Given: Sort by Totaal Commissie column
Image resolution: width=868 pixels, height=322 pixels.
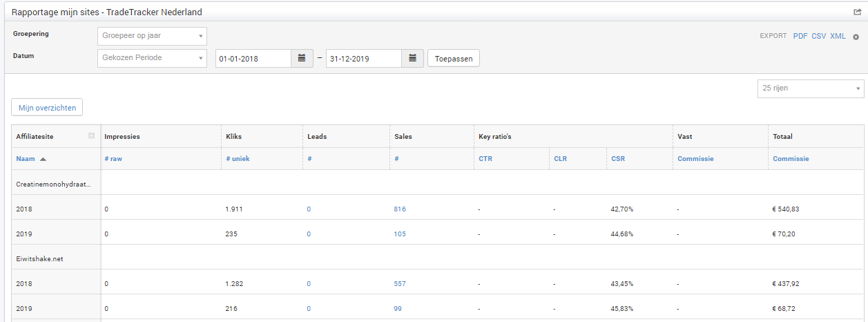Looking at the screenshot, I should click(791, 159).
